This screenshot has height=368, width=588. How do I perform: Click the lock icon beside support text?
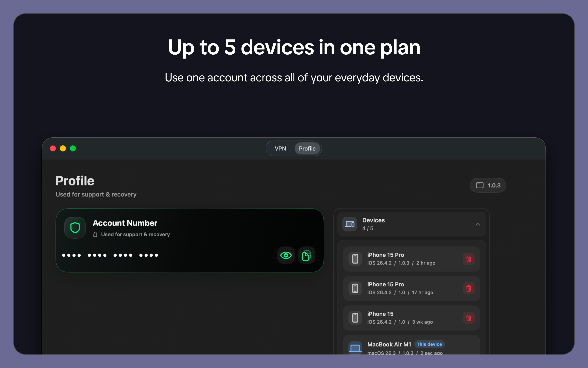95,234
